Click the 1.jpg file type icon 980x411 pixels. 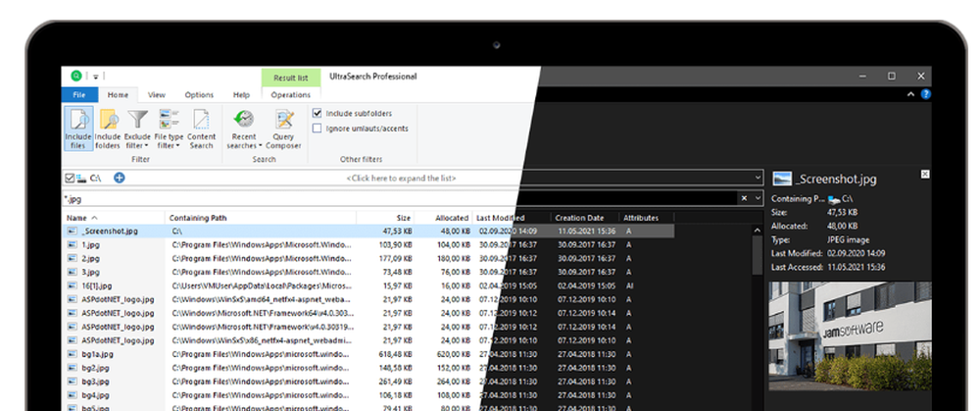[x=72, y=244]
